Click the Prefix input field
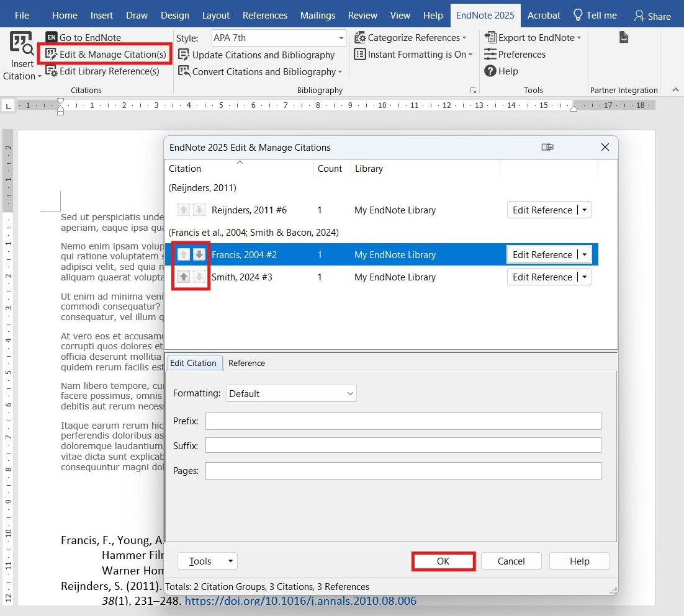The width and height of the screenshot is (684, 616). 403,421
